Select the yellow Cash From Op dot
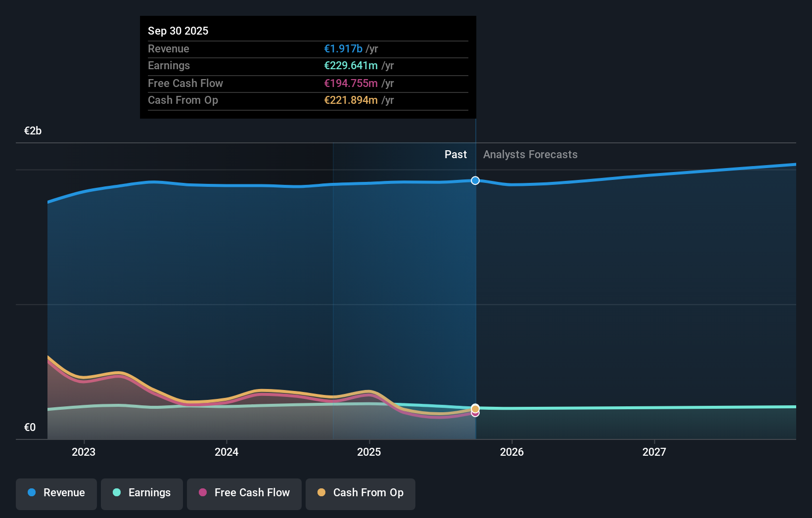 (321, 493)
